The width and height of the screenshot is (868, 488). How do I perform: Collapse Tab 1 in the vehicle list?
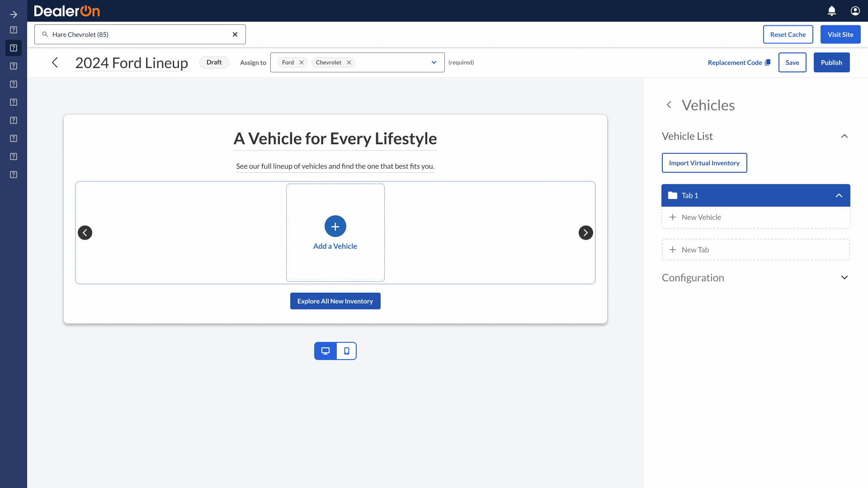839,195
